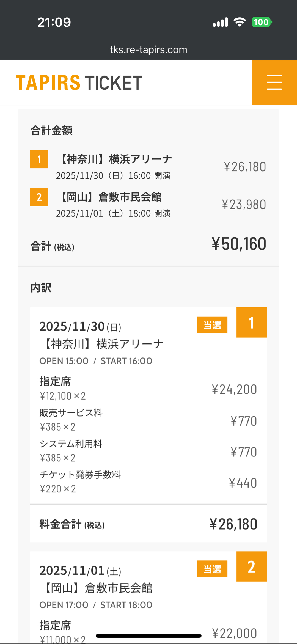The image size is (297, 644).
Task: Tap the home indicator bar at bottom
Action: [148, 636]
